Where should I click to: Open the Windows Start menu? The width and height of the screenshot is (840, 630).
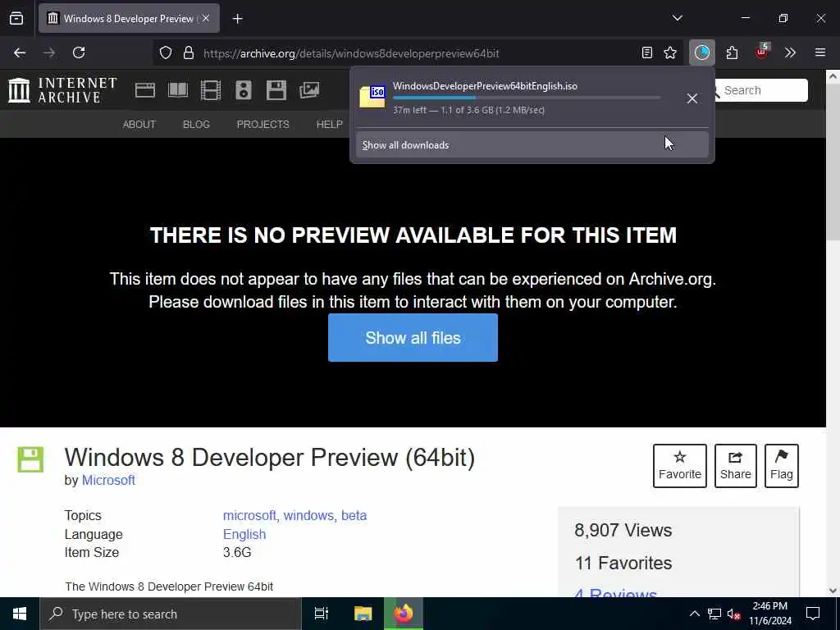[x=20, y=614]
